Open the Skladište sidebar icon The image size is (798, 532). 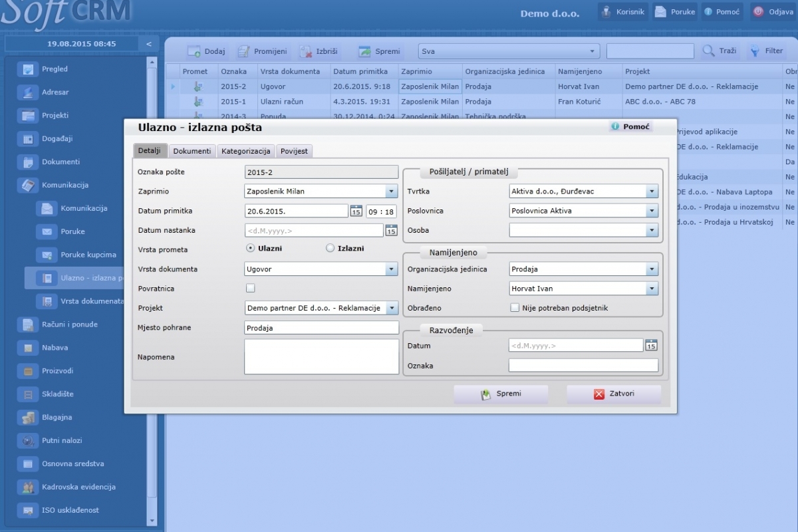28,394
